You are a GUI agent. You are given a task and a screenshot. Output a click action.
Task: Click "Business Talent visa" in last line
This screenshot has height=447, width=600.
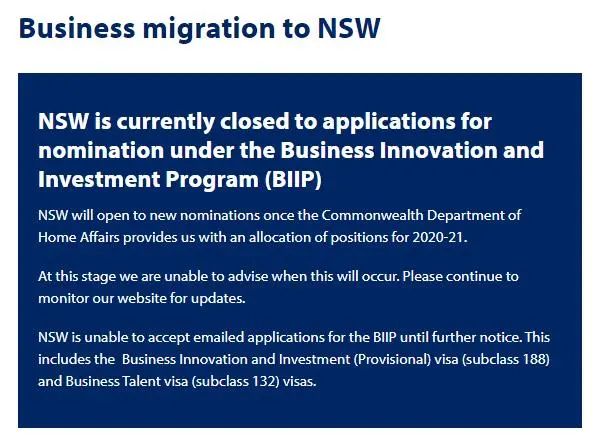click(127, 382)
